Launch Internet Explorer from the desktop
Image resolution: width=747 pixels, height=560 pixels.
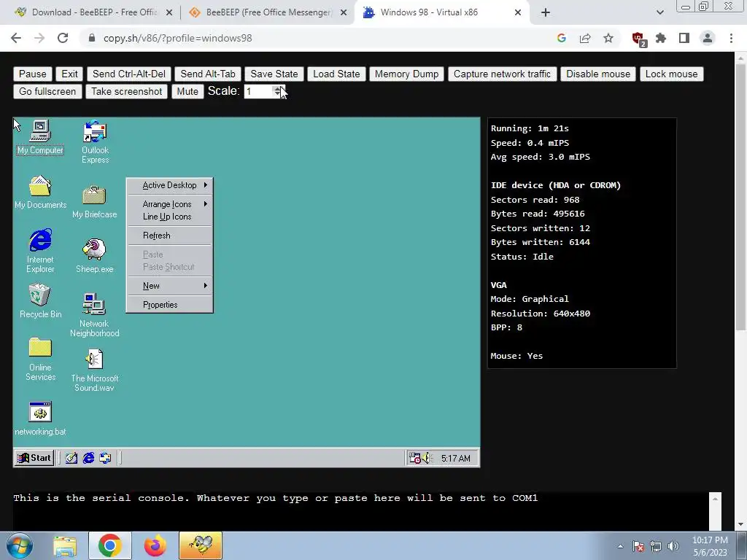40,251
